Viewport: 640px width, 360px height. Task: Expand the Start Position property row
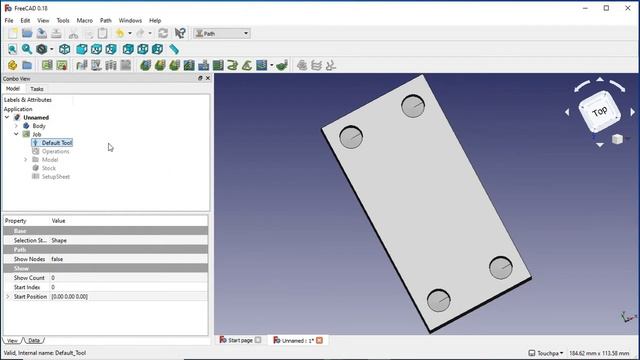(7, 297)
